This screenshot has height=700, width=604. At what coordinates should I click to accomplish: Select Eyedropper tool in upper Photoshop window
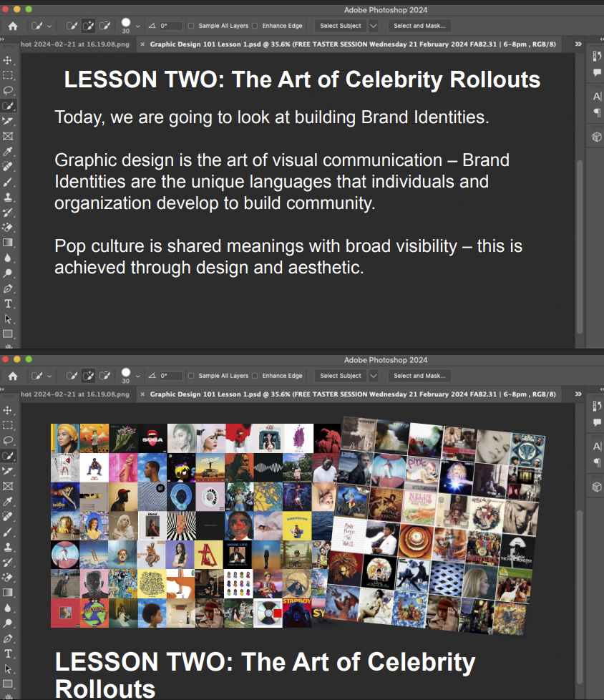point(8,151)
